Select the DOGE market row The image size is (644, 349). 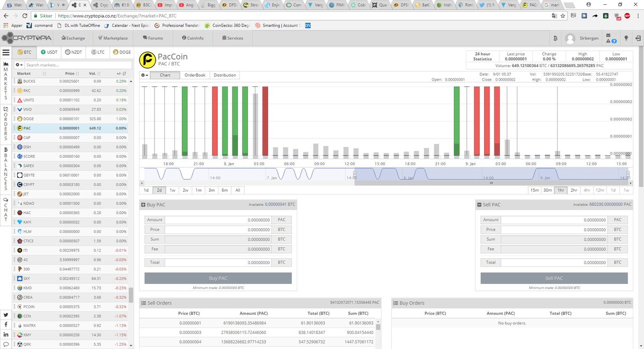coord(70,119)
